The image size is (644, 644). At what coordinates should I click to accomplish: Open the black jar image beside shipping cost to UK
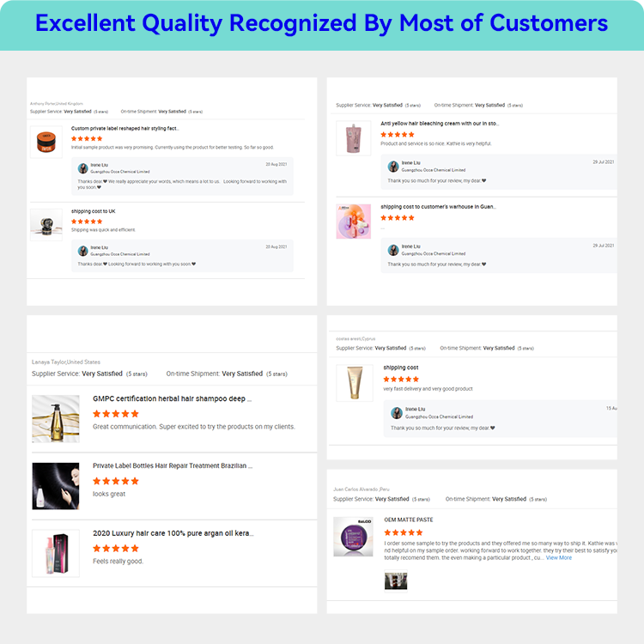click(46, 223)
